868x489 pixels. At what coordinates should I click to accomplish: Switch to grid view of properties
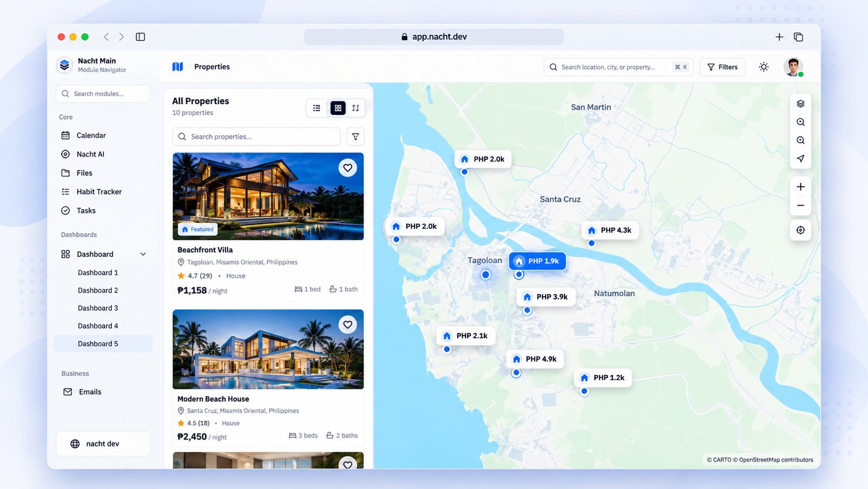click(x=338, y=108)
